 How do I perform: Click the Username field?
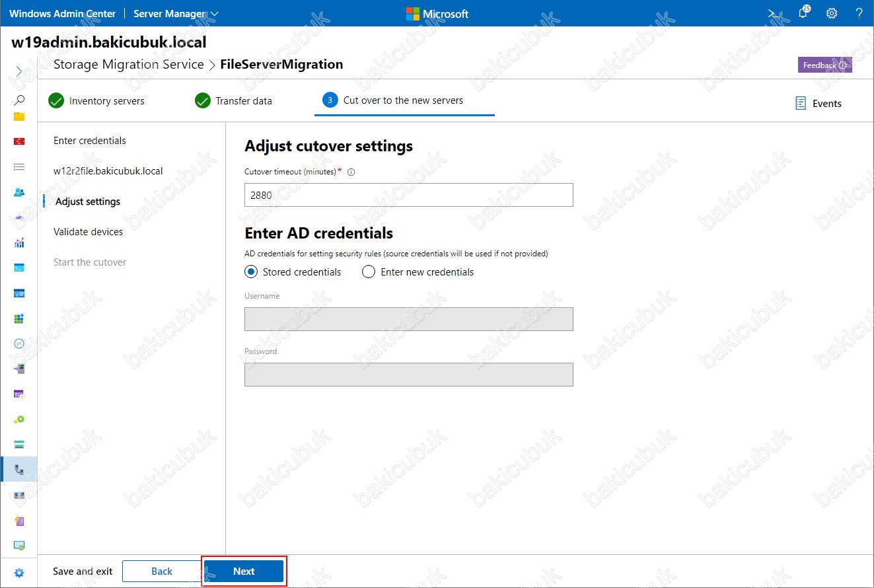pyautogui.click(x=409, y=319)
